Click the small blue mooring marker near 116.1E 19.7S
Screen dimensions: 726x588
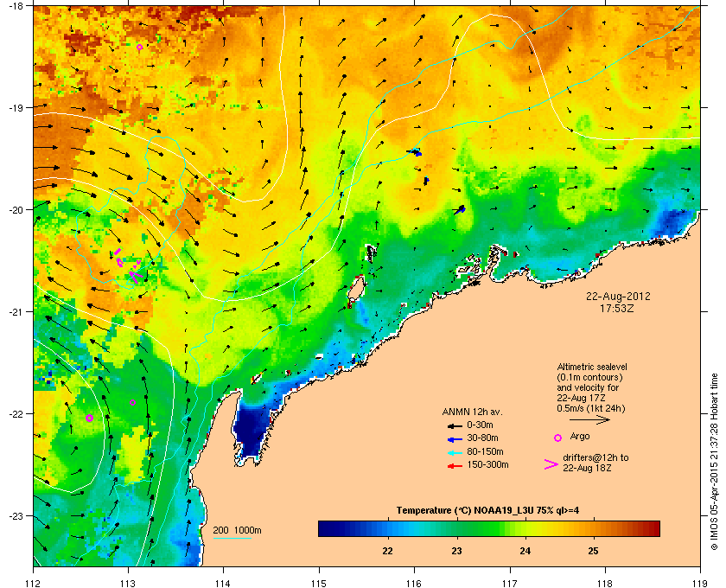pyautogui.click(x=426, y=180)
